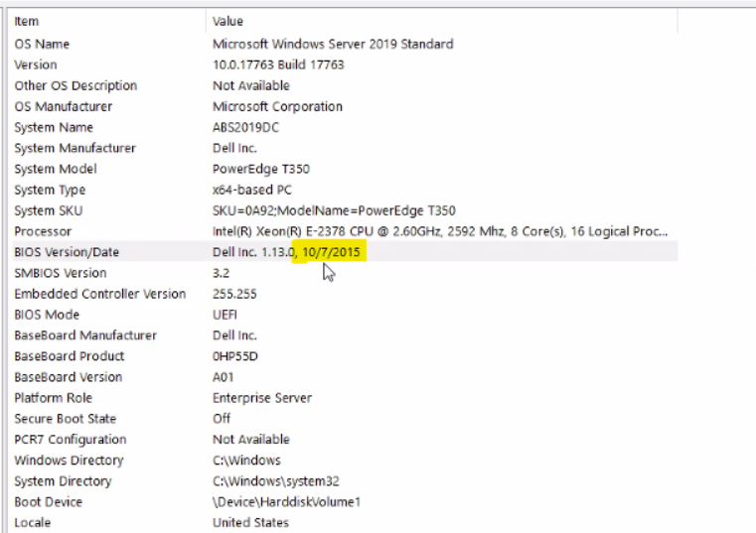Select the System Type row
This screenshot has width=756, height=533.
click(x=50, y=190)
